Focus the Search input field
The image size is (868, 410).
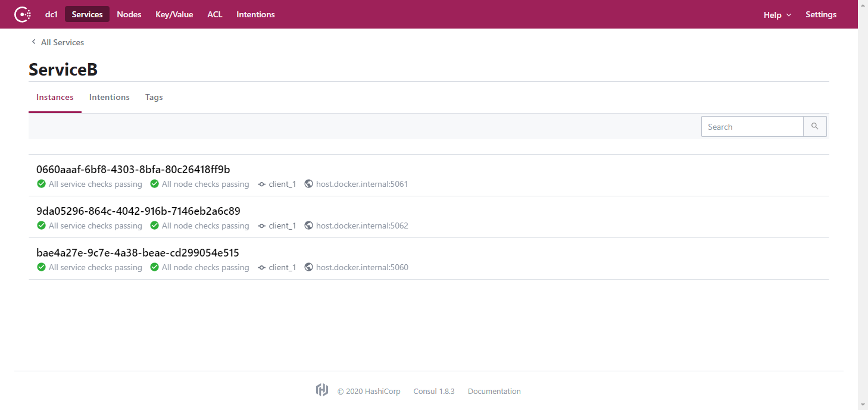(x=752, y=127)
